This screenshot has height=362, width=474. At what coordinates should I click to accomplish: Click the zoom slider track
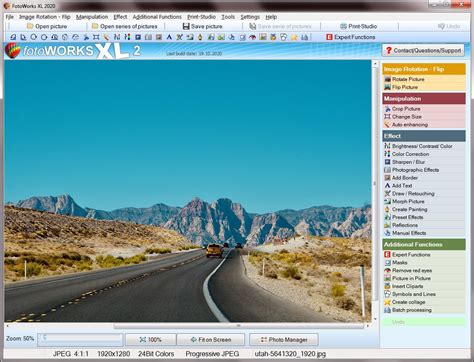(80, 340)
